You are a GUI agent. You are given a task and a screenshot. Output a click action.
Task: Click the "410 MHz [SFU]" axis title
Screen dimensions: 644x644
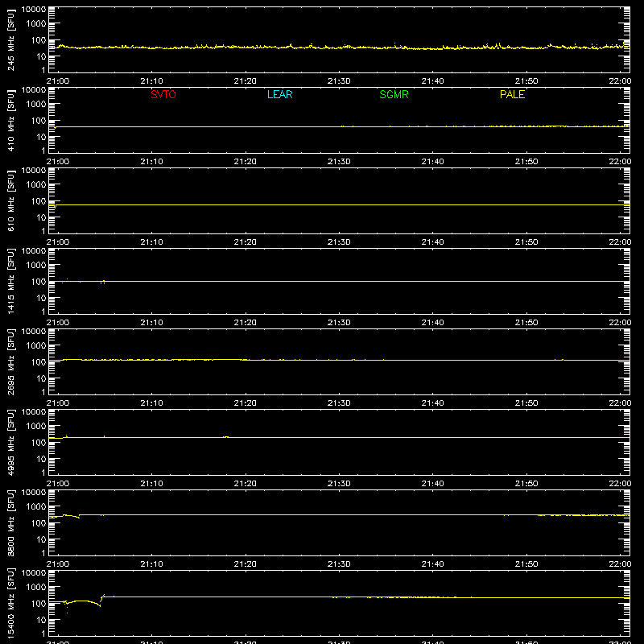click(11, 120)
